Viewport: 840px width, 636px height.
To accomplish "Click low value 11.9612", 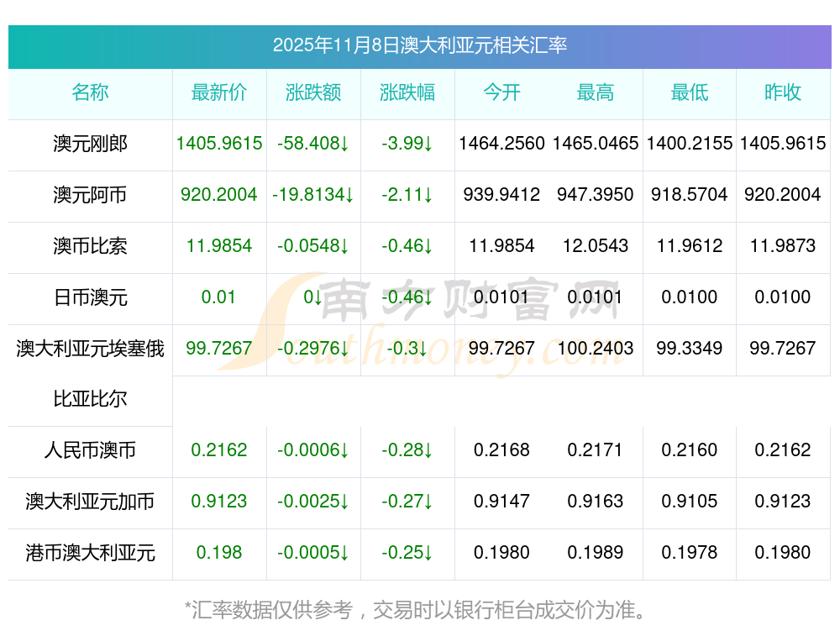I will 690,245.
